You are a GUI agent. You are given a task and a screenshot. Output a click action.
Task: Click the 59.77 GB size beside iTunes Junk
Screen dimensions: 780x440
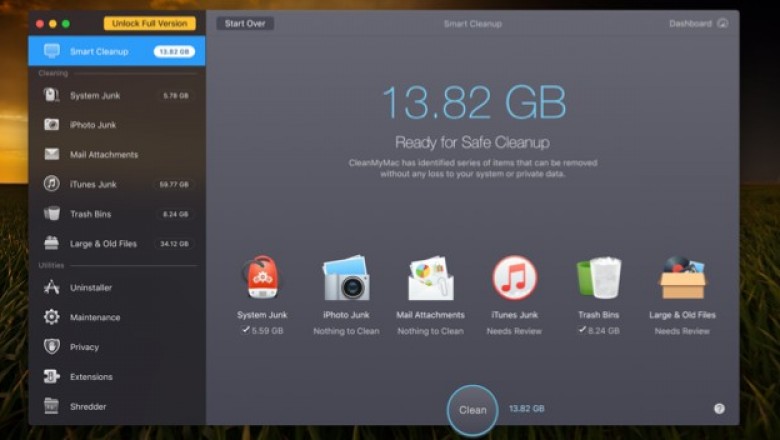click(x=174, y=184)
